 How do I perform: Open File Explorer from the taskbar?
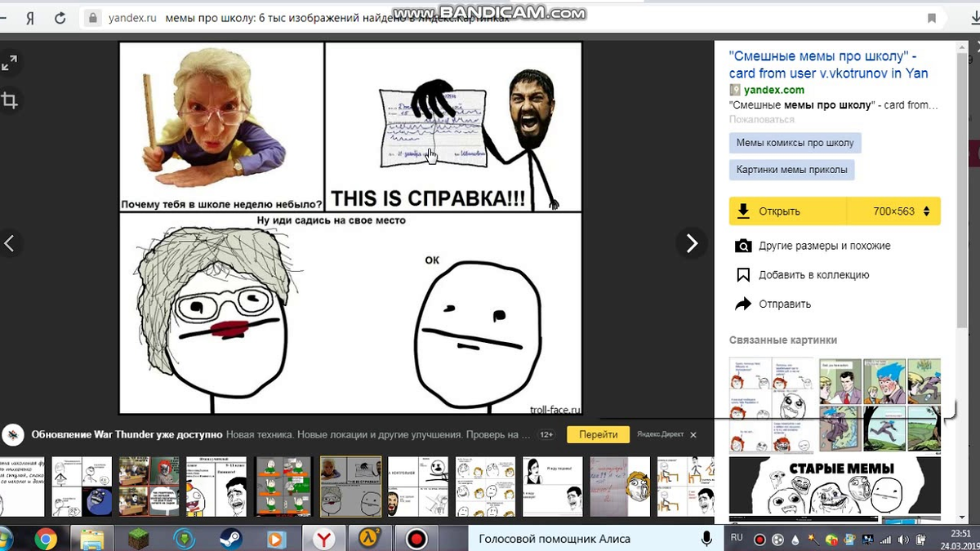(x=91, y=539)
